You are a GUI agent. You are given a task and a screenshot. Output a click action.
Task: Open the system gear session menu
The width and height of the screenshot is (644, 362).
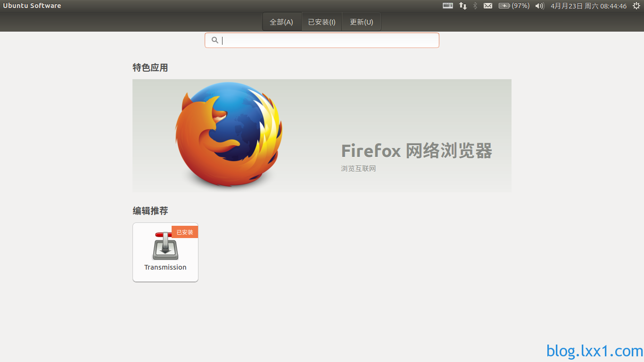(x=636, y=6)
